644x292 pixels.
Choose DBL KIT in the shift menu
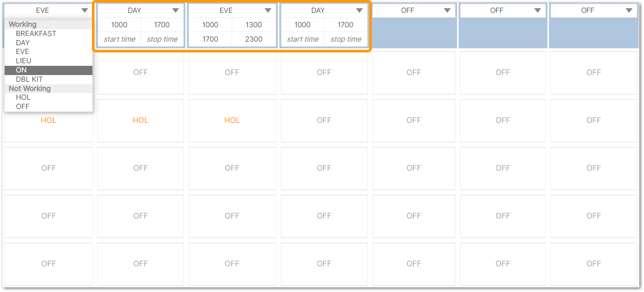click(x=29, y=79)
